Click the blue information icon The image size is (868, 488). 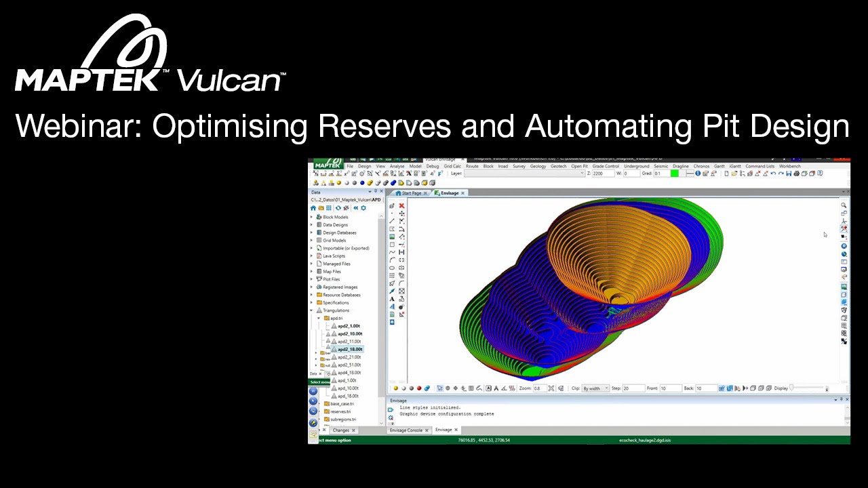coord(698,174)
